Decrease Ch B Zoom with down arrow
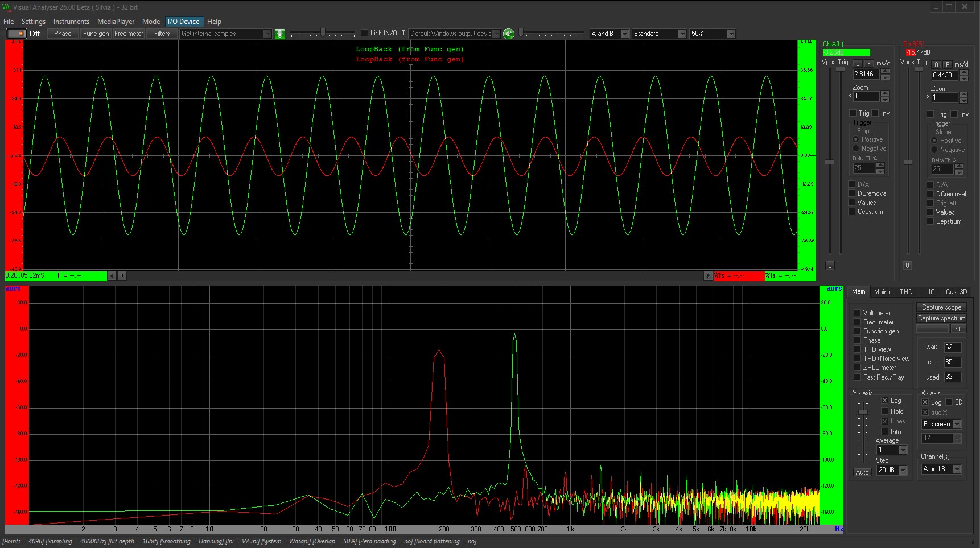 click(963, 100)
